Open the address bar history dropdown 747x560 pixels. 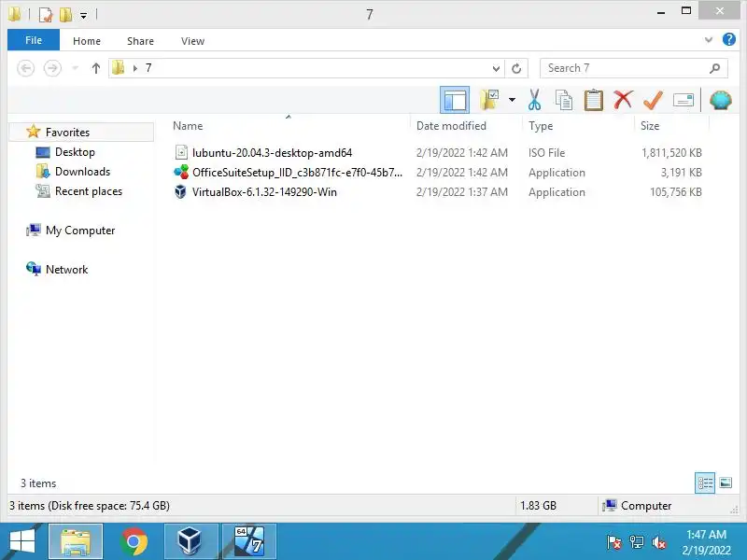(x=496, y=68)
